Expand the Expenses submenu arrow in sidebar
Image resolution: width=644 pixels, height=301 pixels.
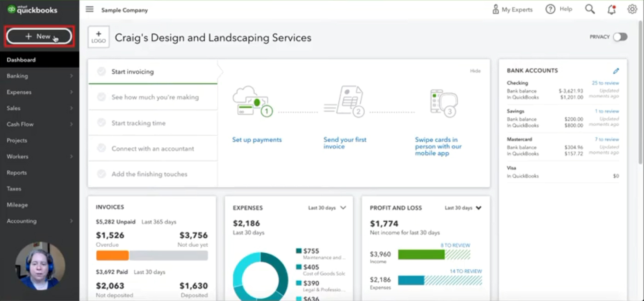click(x=71, y=92)
